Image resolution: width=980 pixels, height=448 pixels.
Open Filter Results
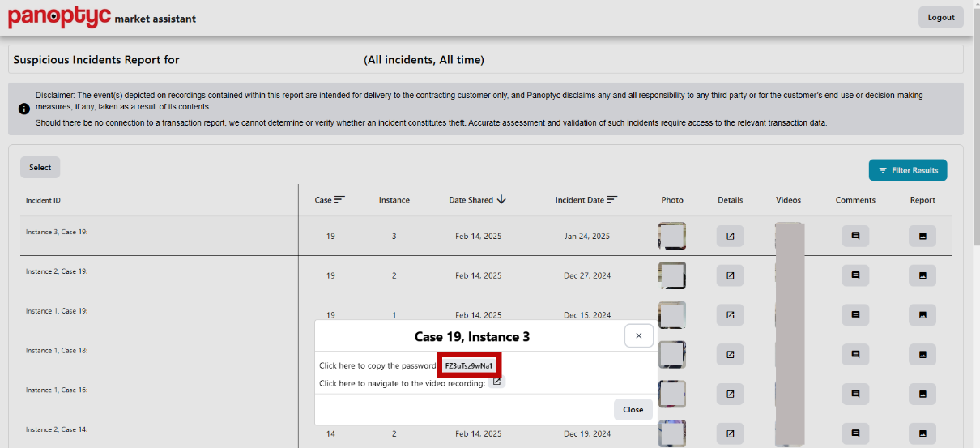908,170
